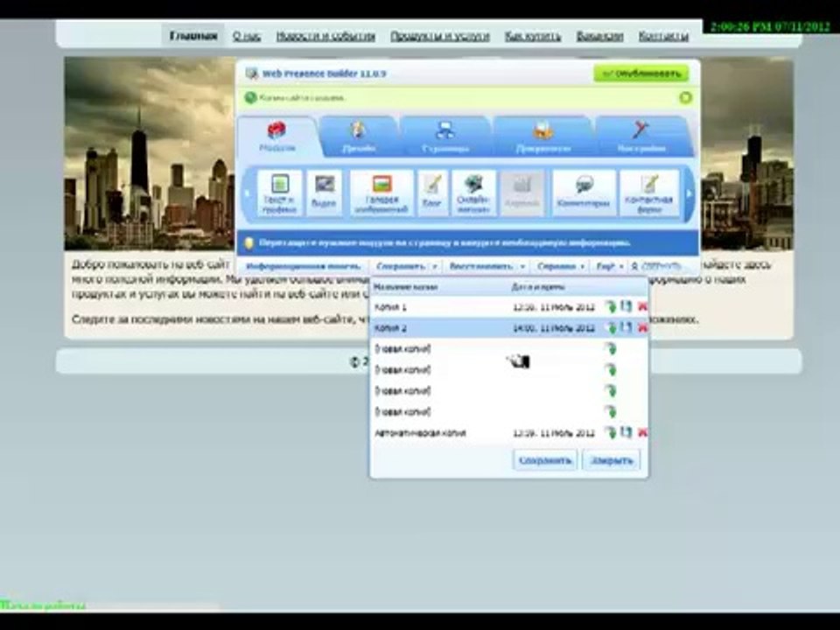Click the Дата и время column header

pyautogui.click(x=538, y=288)
